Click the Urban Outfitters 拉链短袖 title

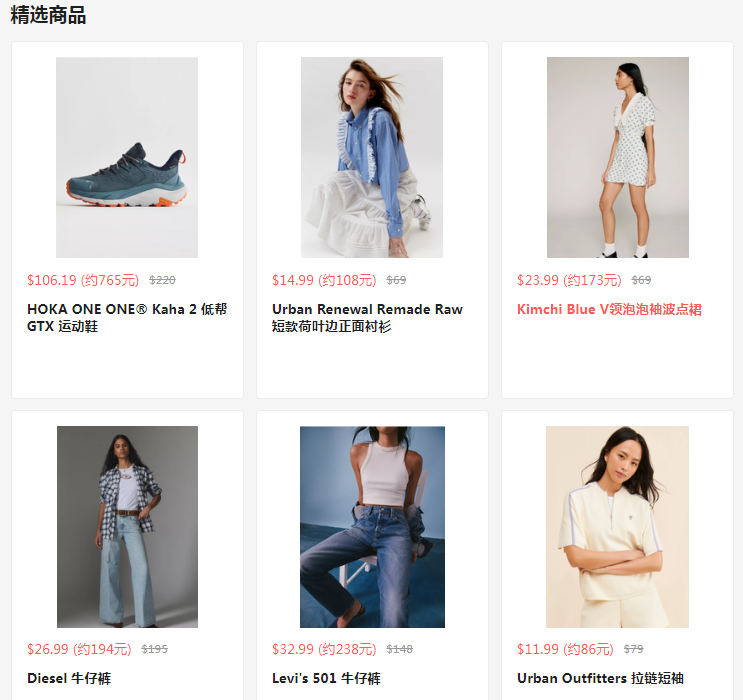600,678
